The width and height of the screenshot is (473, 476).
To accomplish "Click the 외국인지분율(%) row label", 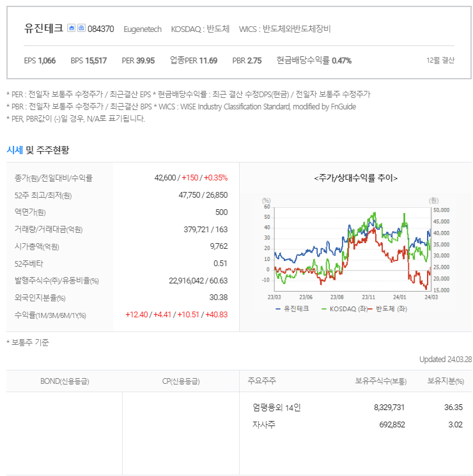I will pyautogui.click(x=40, y=297).
